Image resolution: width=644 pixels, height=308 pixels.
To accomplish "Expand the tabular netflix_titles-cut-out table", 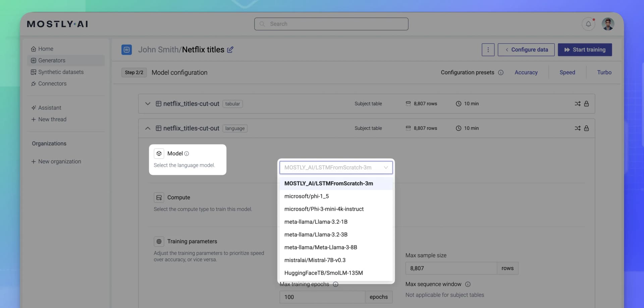I will [148, 104].
